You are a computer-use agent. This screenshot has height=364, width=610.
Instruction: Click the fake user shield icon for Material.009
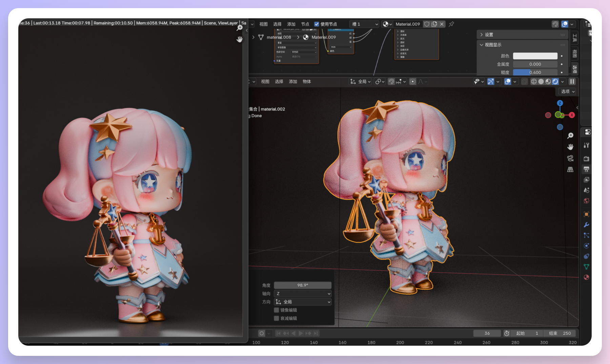pos(427,24)
